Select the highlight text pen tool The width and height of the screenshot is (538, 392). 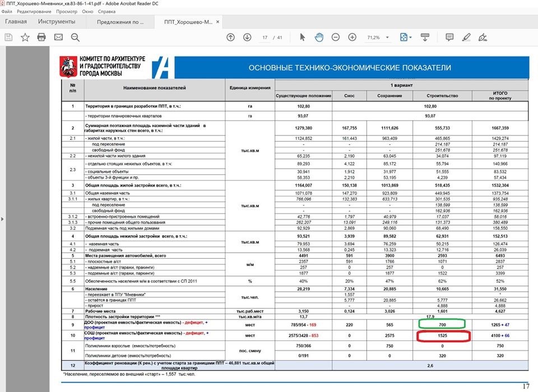click(x=466, y=37)
